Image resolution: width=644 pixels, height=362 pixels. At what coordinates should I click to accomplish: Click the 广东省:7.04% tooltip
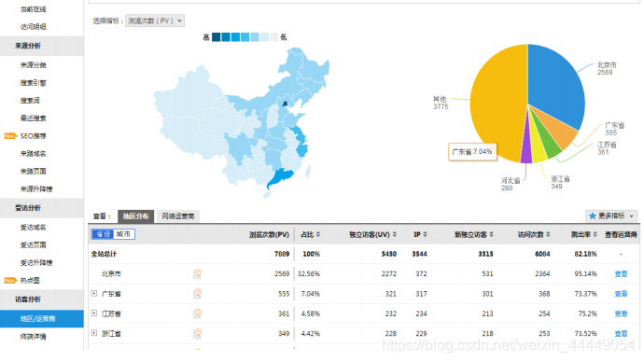click(472, 152)
